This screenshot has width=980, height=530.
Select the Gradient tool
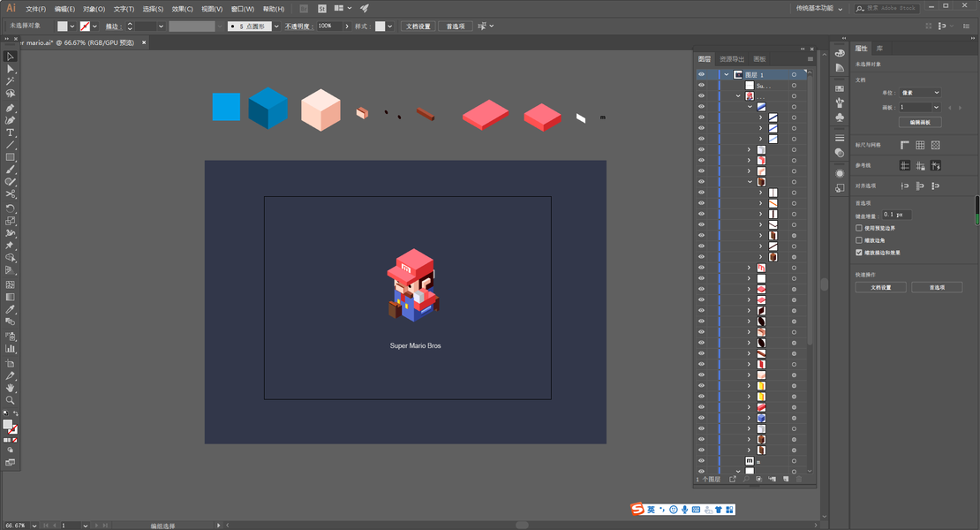pyautogui.click(x=10, y=298)
